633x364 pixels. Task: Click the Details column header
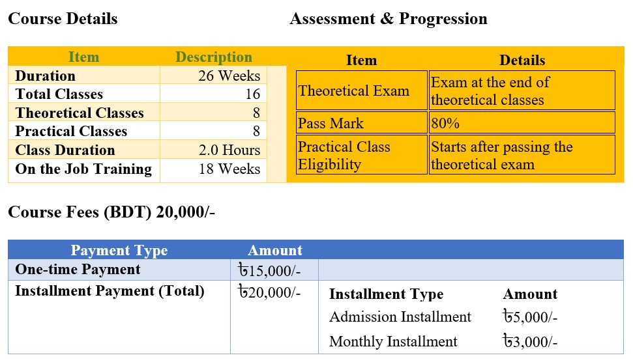(522, 61)
